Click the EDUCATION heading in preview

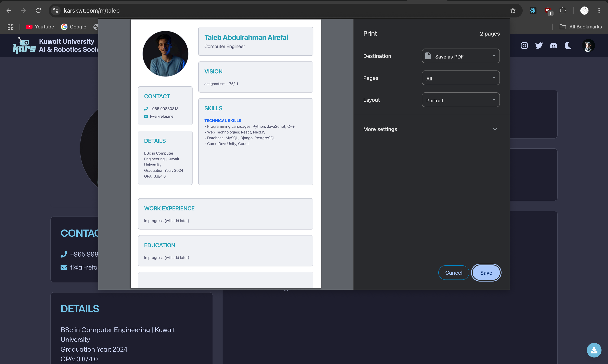tap(160, 245)
